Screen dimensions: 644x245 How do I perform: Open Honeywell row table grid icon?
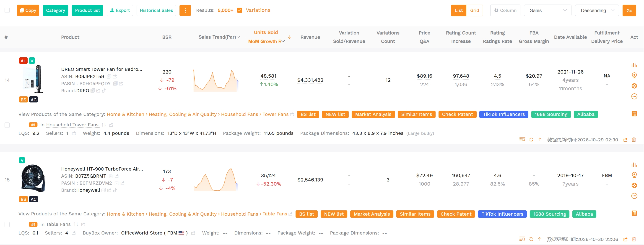pos(634,214)
